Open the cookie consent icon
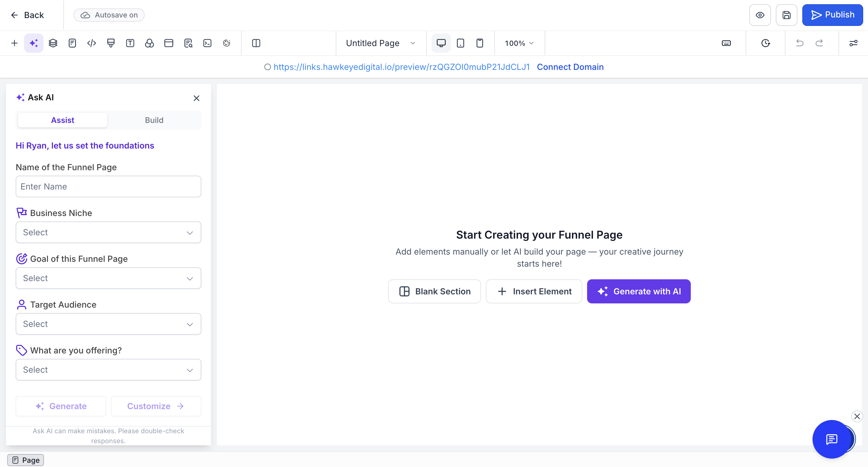The image size is (868, 467). [x=226, y=43]
